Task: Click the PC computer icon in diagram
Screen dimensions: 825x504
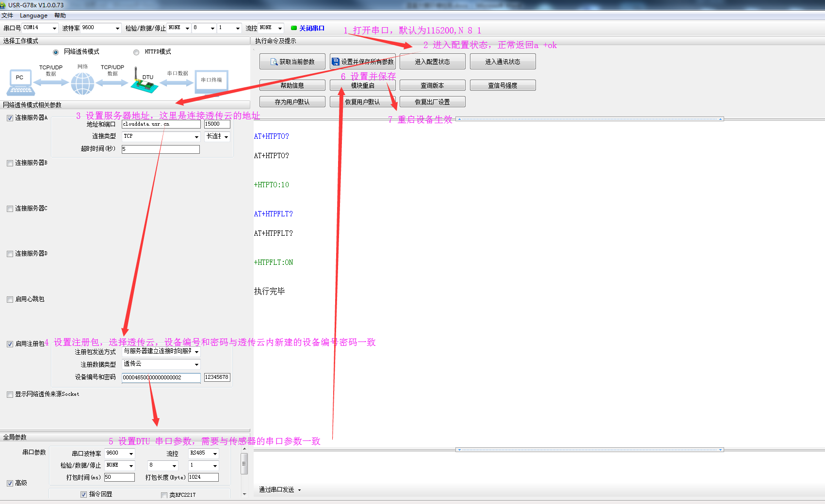Action: click(x=20, y=81)
